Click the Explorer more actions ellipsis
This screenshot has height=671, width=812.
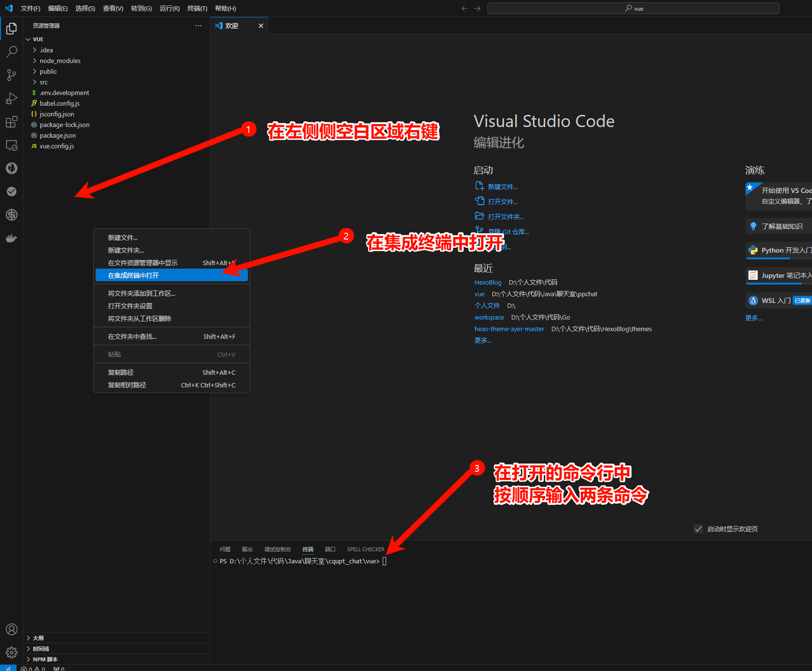(x=198, y=26)
